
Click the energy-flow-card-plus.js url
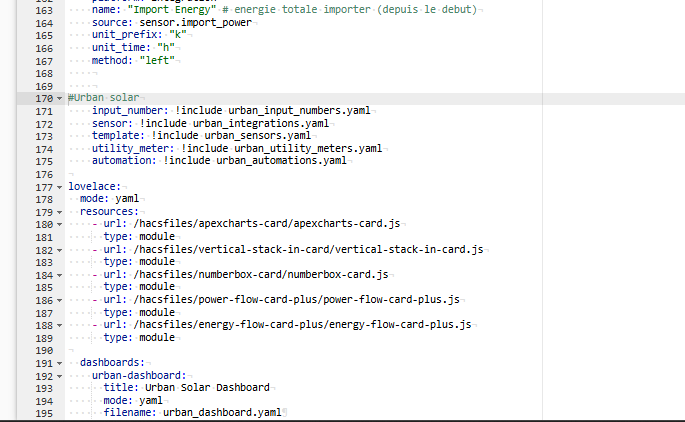302,325
